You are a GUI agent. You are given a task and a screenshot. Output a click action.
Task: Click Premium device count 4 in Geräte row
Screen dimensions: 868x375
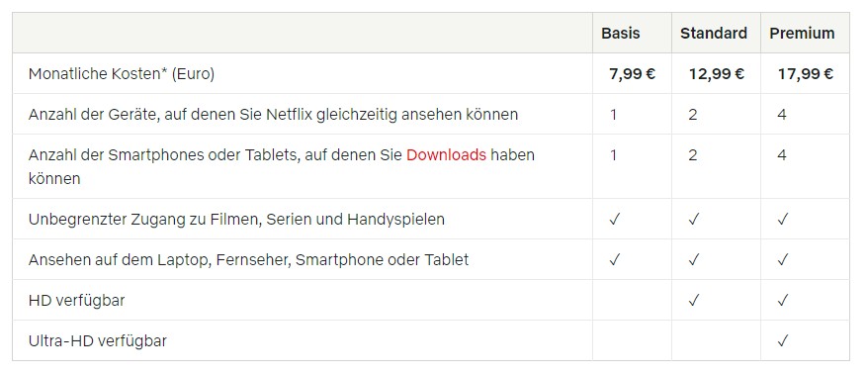point(782,115)
